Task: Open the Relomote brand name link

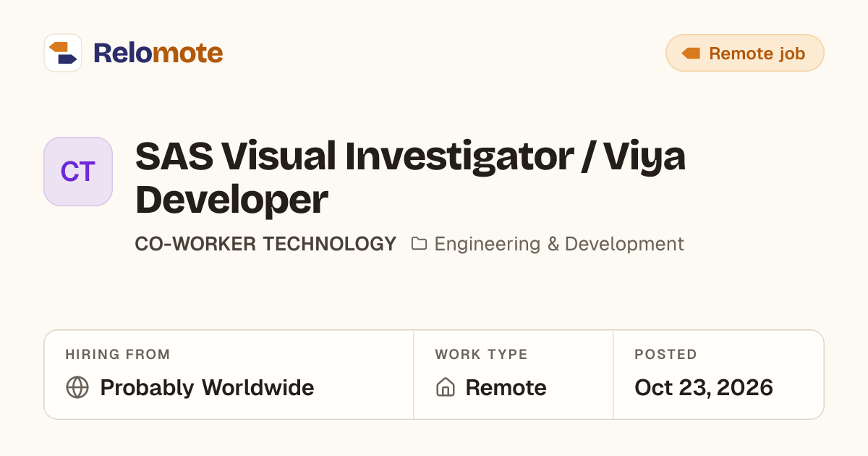Action: point(158,53)
